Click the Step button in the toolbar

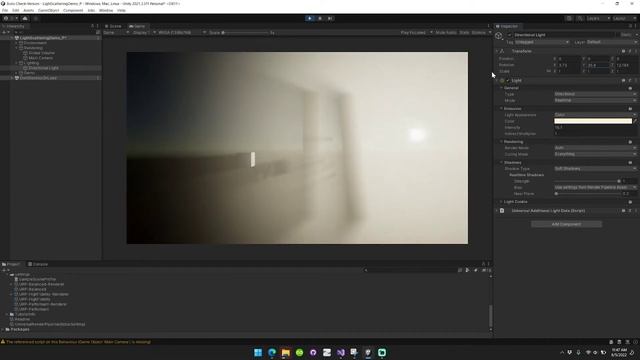pyautogui.click(x=330, y=18)
